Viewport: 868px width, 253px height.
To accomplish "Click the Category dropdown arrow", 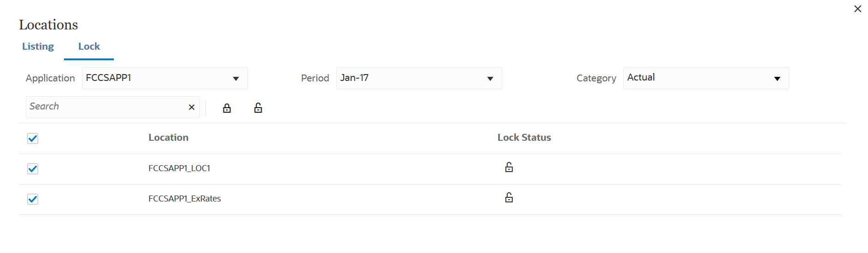I will tap(777, 79).
